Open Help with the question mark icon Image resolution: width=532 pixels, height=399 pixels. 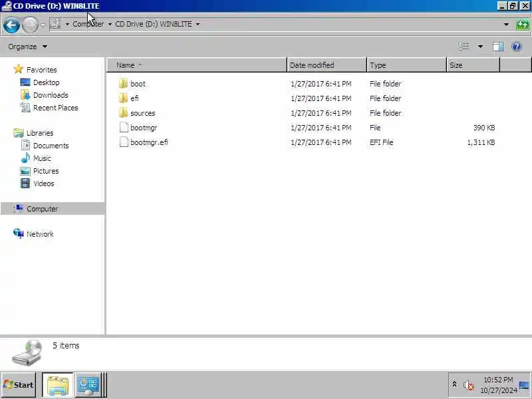(517, 47)
